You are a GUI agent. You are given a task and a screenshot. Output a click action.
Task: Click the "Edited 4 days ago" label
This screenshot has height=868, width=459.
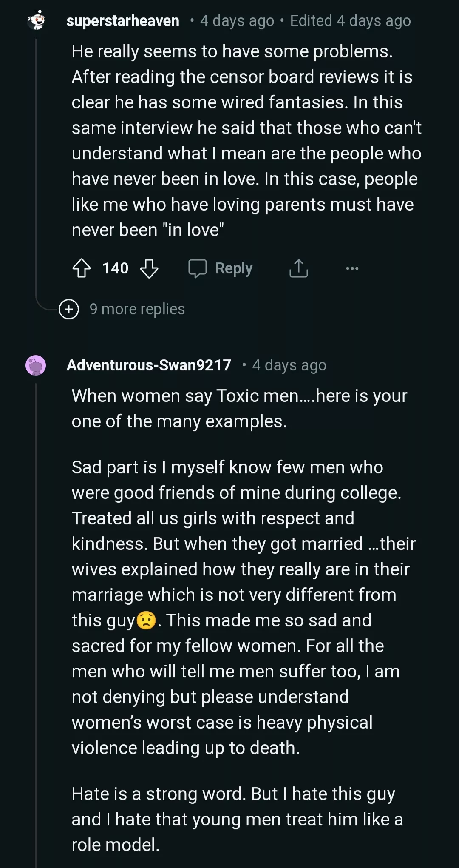350,21
